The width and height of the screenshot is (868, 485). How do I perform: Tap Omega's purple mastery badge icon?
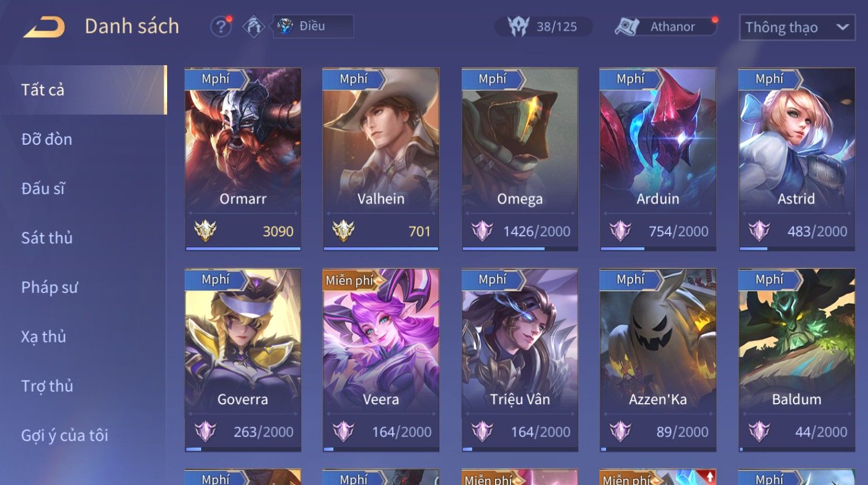(482, 231)
